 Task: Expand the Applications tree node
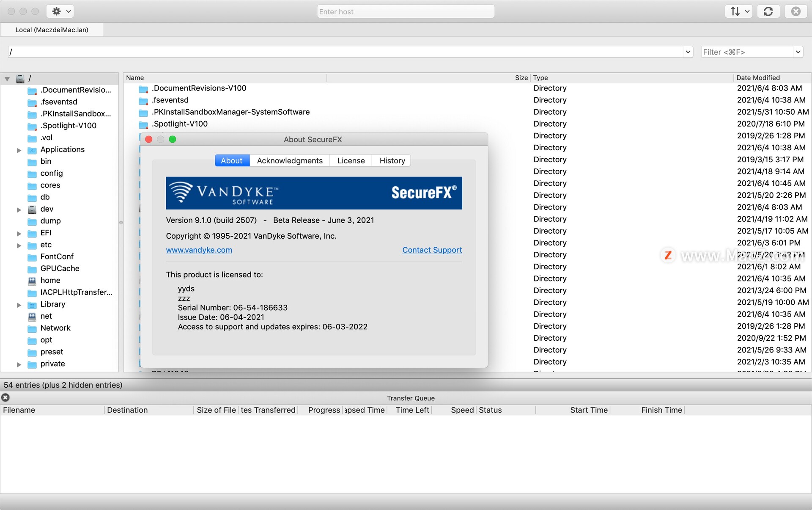coord(19,150)
